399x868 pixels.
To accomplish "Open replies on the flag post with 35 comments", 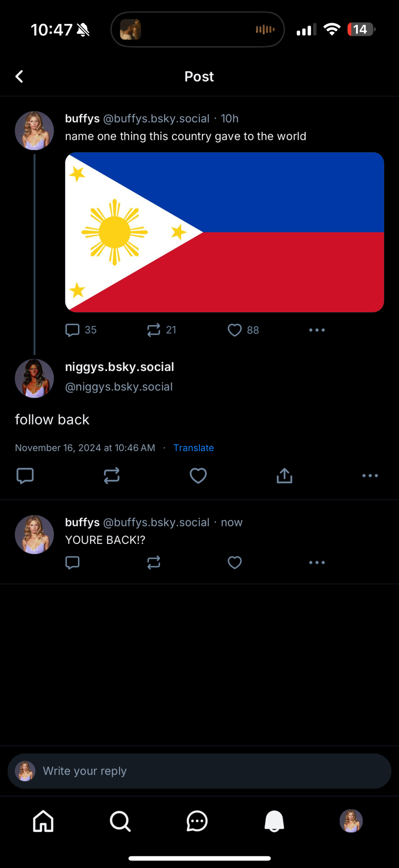I will pos(81,330).
